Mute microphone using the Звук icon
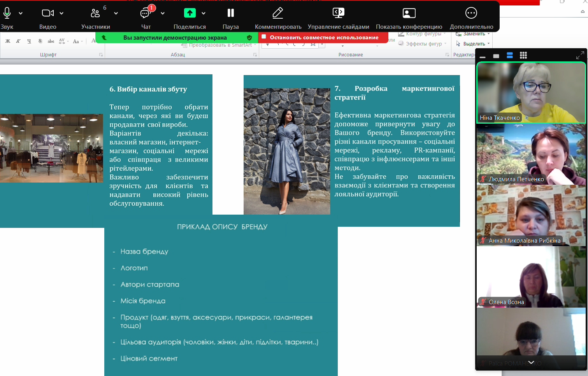 point(7,13)
